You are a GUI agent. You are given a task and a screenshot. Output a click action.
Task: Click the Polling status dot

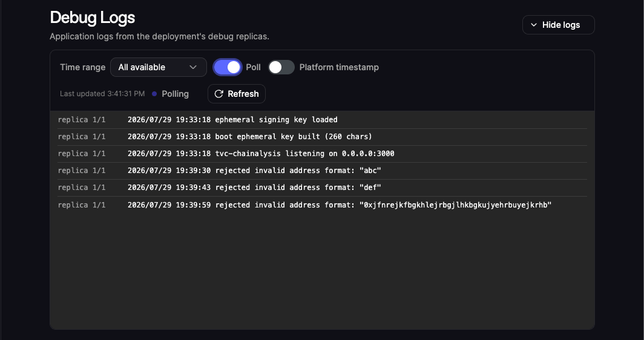click(154, 94)
